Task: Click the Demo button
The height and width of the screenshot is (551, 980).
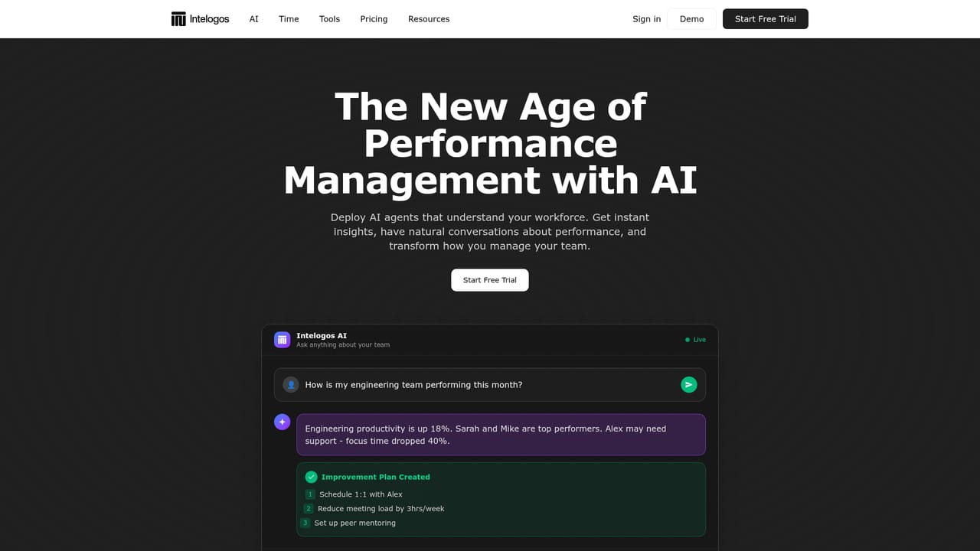Action: (x=691, y=19)
